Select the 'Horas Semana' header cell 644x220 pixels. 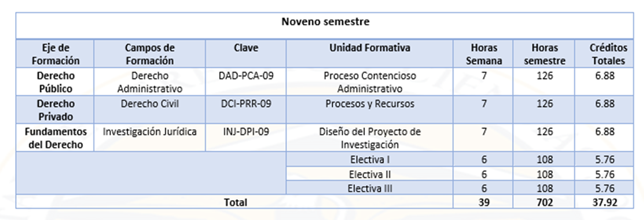483,54
